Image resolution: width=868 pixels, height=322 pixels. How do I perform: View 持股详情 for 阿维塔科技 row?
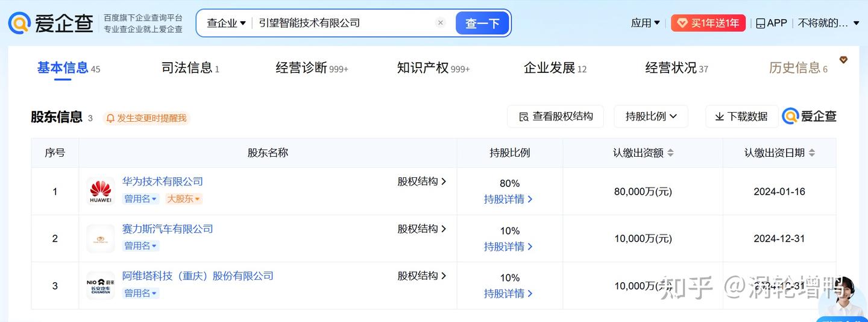[x=508, y=294]
